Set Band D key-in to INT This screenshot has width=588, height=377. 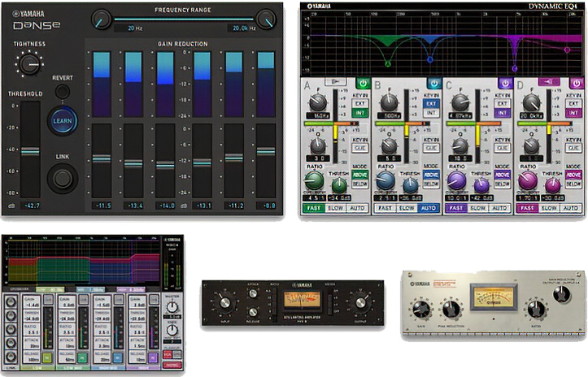(x=573, y=113)
